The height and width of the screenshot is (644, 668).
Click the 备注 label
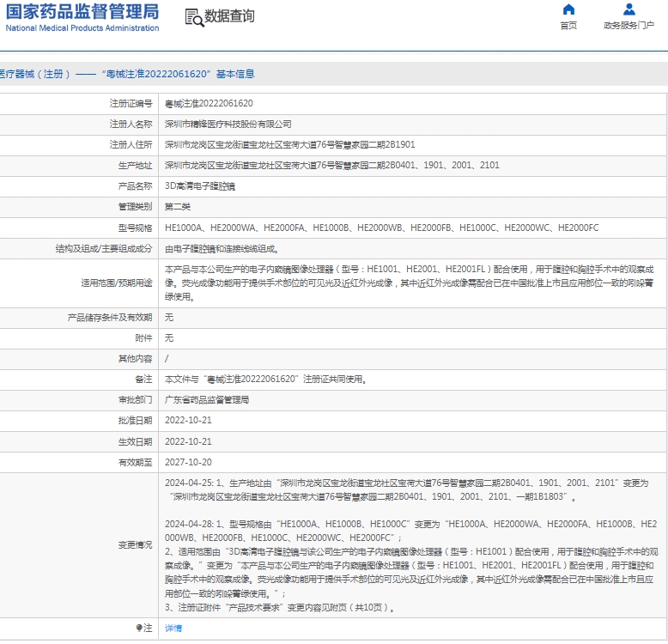coord(143,379)
